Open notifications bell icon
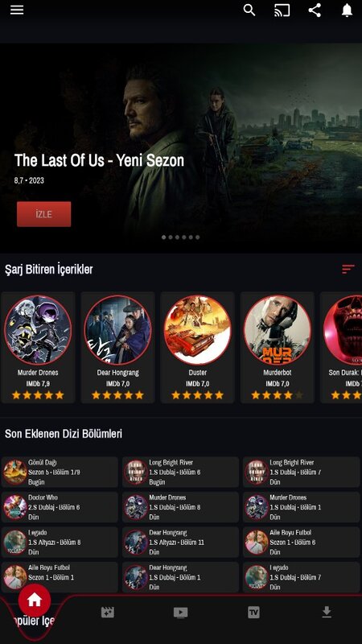Viewport: 362px width, 644px height. 347,10
